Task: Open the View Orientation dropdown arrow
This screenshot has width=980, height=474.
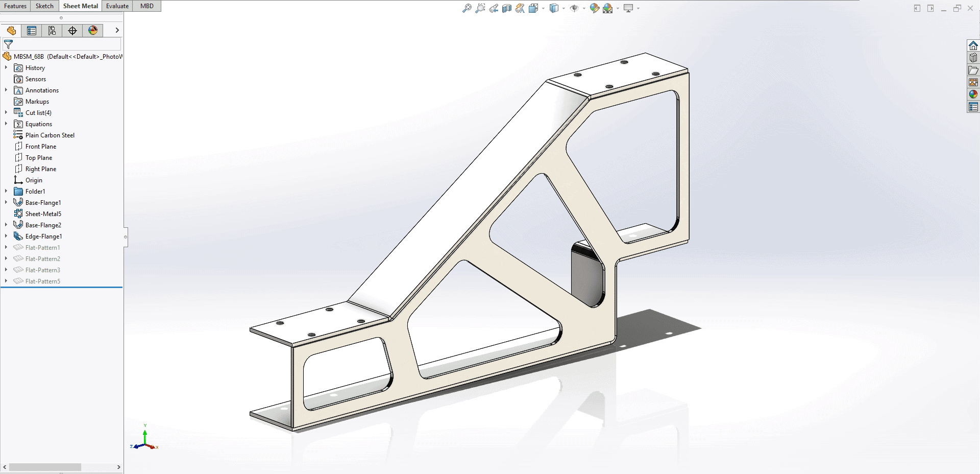Action: point(543,8)
